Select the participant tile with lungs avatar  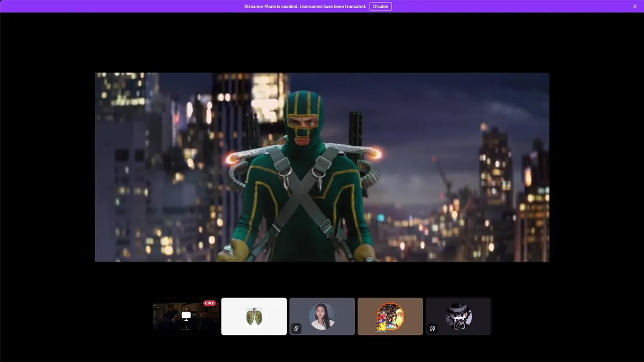pyautogui.click(x=254, y=316)
